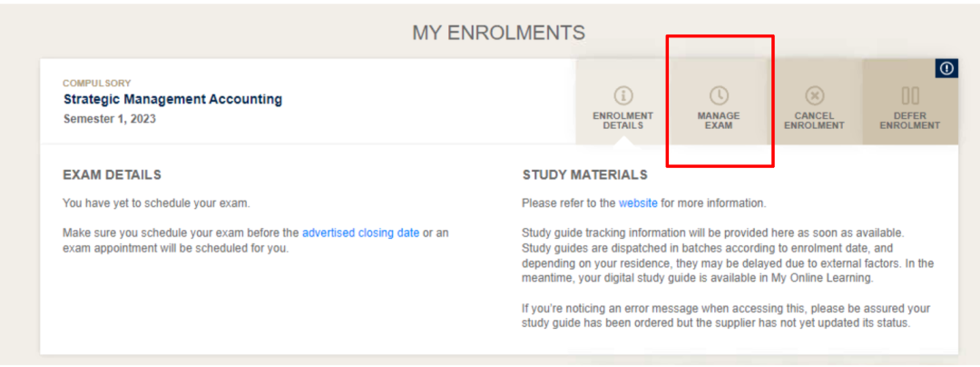Follow the website link under Study Materials
980x367 pixels.
click(x=638, y=203)
